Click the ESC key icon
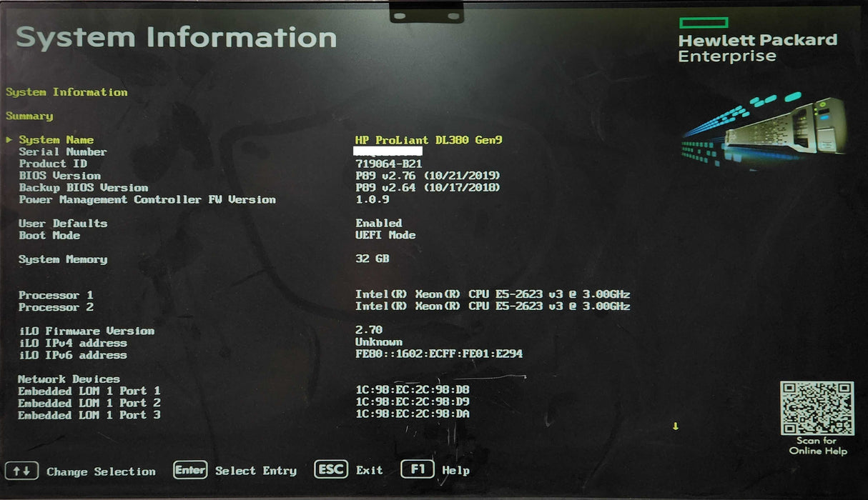 click(331, 469)
